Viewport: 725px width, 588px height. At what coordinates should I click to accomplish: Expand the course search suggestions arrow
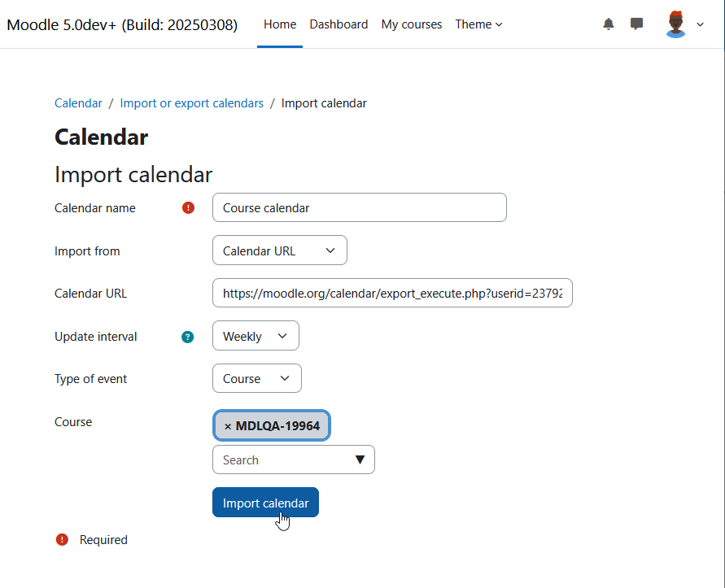point(360,460)
